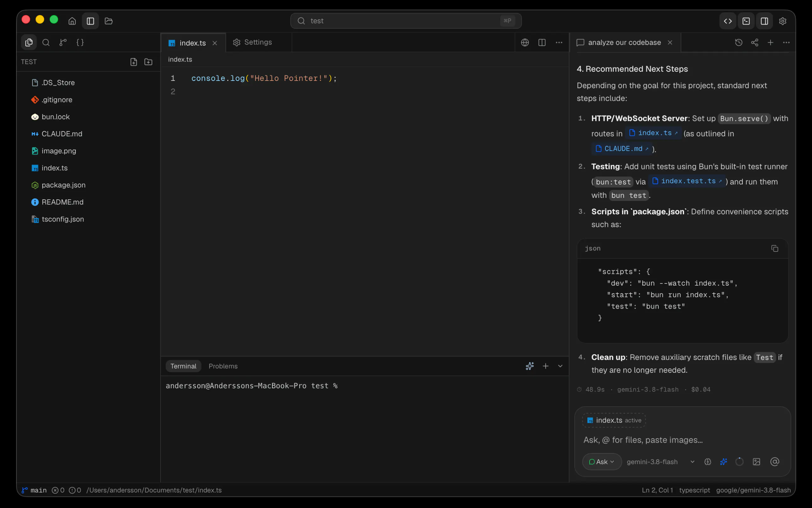The height and width of the screenshot is (508, 812).
Task: Open the curly braces symbols icon
Action: click(x=80, y=42)
